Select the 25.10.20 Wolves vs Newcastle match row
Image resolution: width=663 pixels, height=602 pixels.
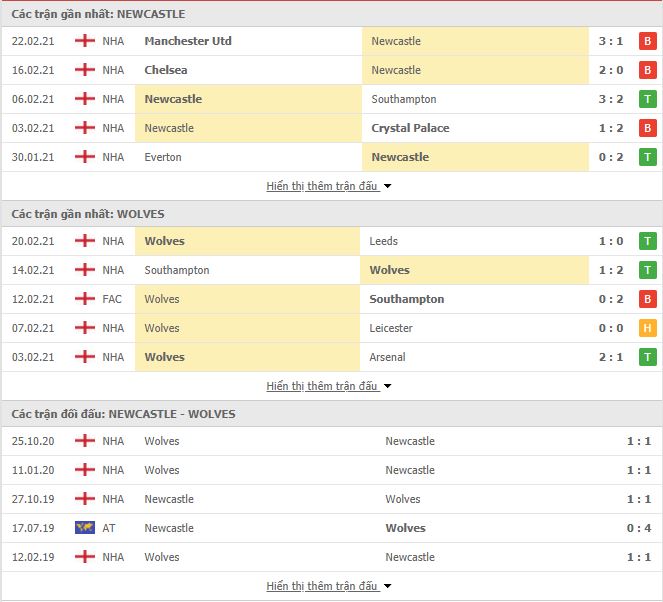(x=332, y=441)
